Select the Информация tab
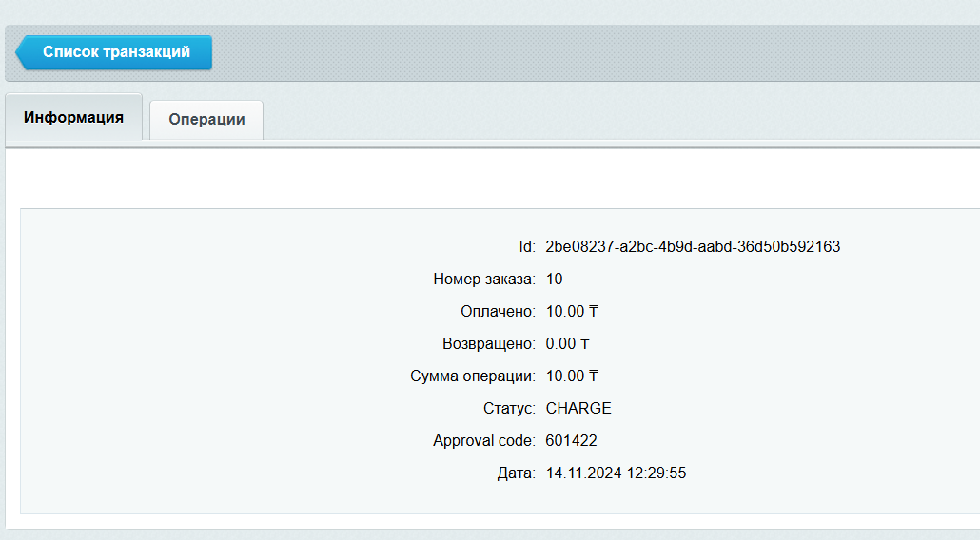 [74, 118]
